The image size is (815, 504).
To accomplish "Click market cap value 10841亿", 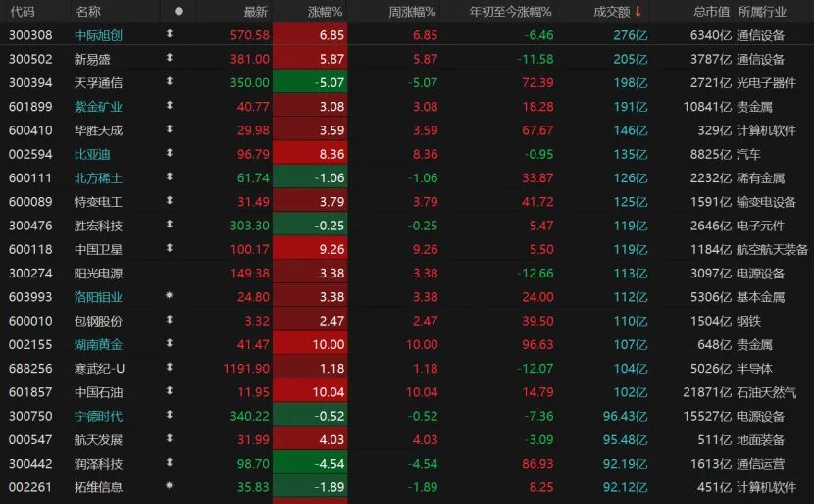I will pyautogui.click(x=707, y=107).
